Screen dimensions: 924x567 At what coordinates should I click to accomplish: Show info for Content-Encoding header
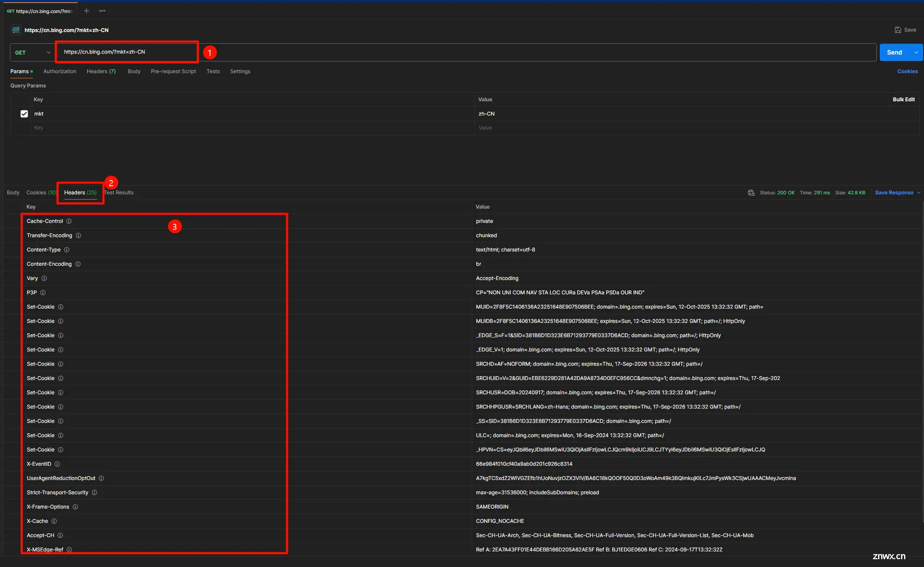coord(78,264)
